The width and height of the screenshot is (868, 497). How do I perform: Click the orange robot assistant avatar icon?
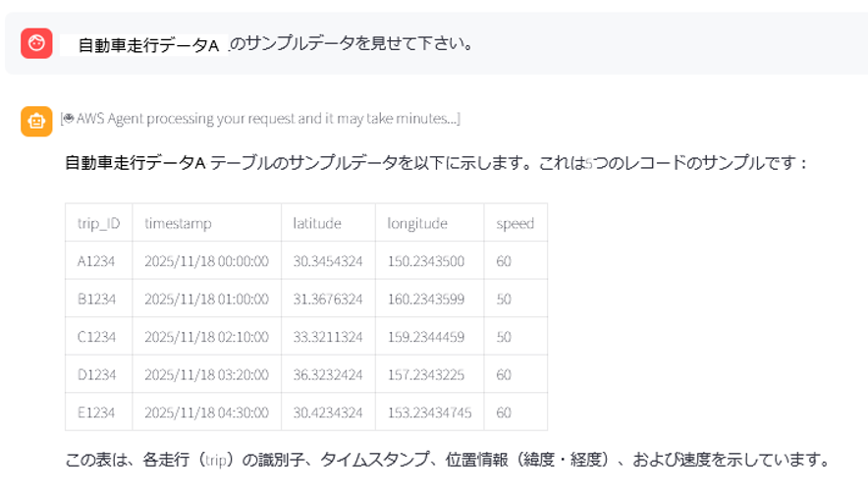(36, 121)
